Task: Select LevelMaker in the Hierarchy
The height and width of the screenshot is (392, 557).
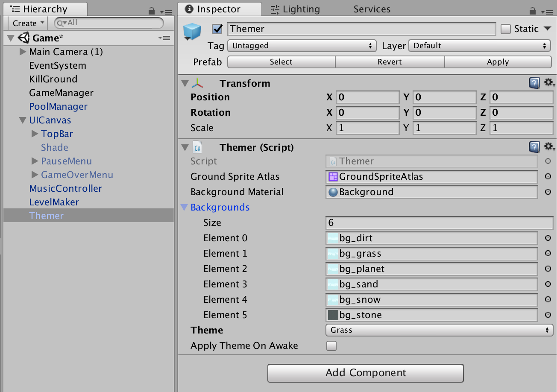Action: (54, 202)
